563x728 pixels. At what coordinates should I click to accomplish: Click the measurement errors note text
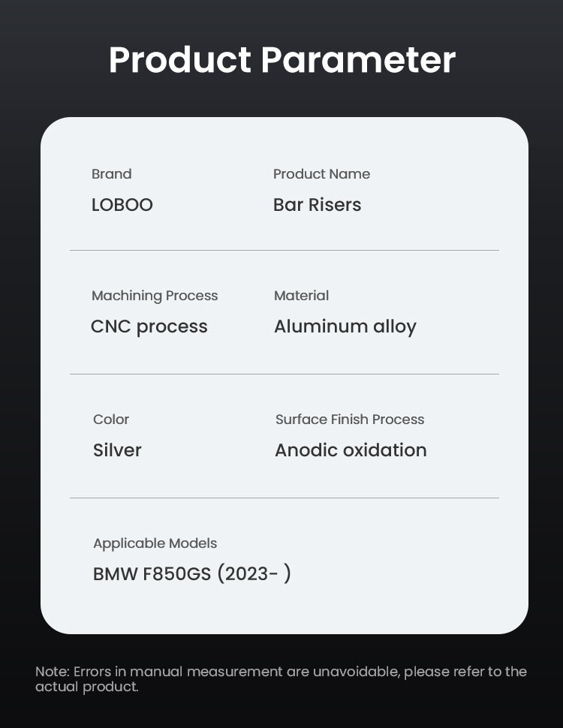(x=281, y=678)
